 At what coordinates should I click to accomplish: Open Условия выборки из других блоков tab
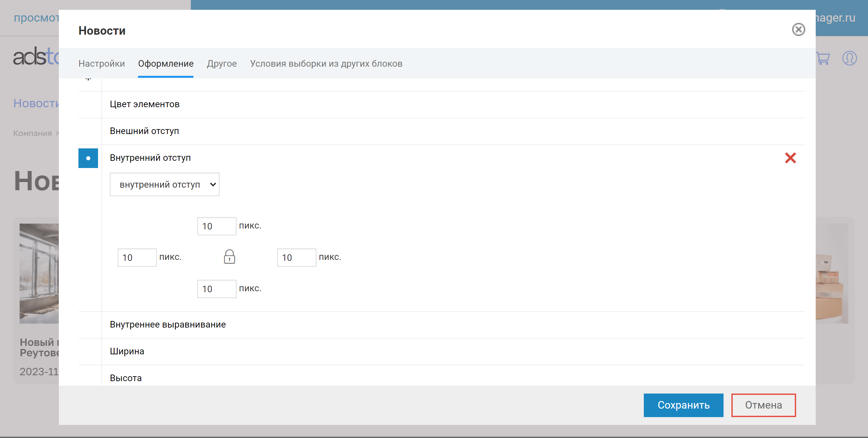(x=326, y=64)
